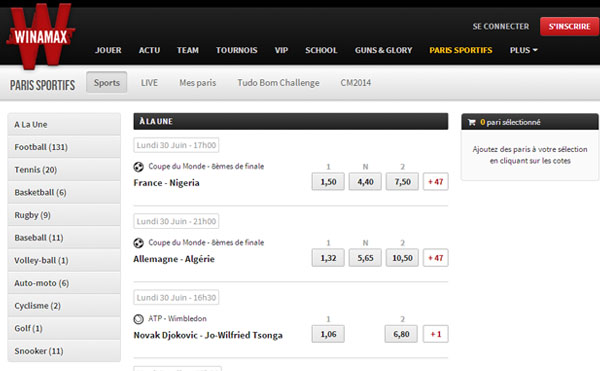Viewport: 600px width, 371px height.
Task: Click the shopping cart icon in bet slip
Action: pos(472,122)
